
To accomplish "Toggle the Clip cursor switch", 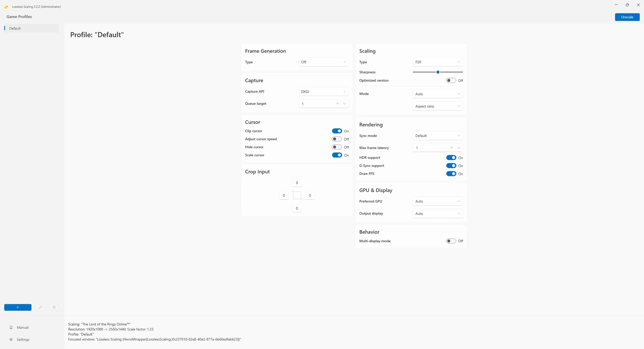I will [337, 131].
